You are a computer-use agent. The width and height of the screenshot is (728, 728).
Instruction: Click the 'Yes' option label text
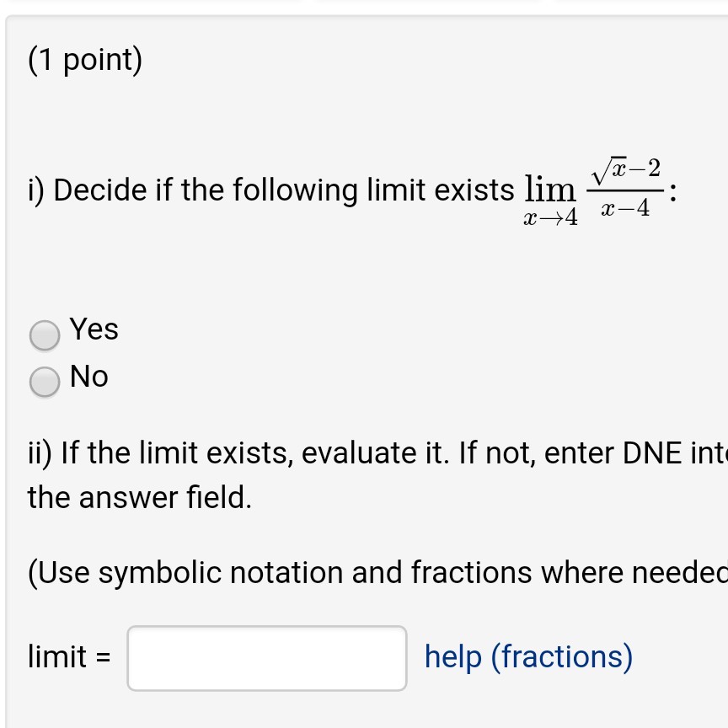point(94,330)
